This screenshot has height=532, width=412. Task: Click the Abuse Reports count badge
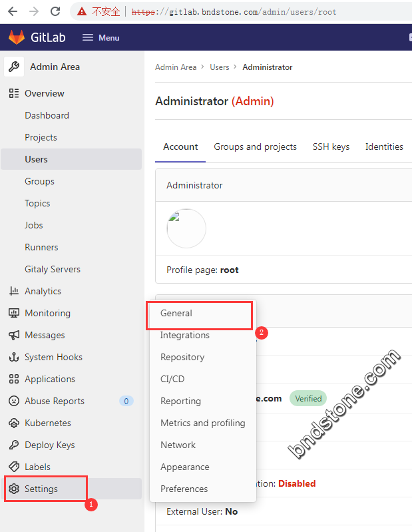point(126,401)
